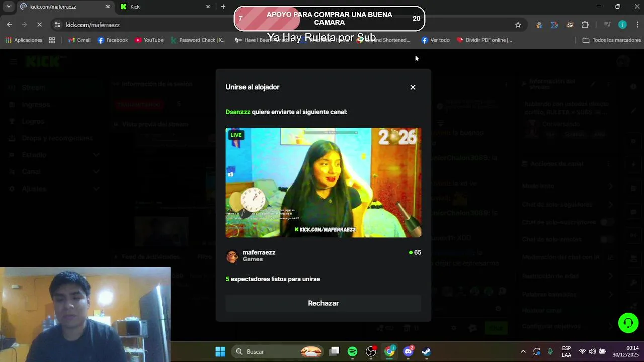Screen dimensions: 644x362
Task: Bookmark this page with the star icon
Action: 518,25
